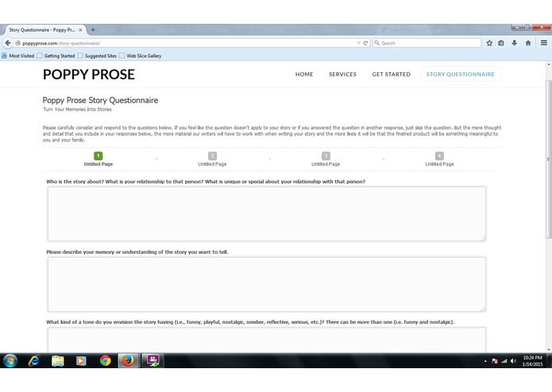Open the GET STARTED nav item

click(391, 74)
